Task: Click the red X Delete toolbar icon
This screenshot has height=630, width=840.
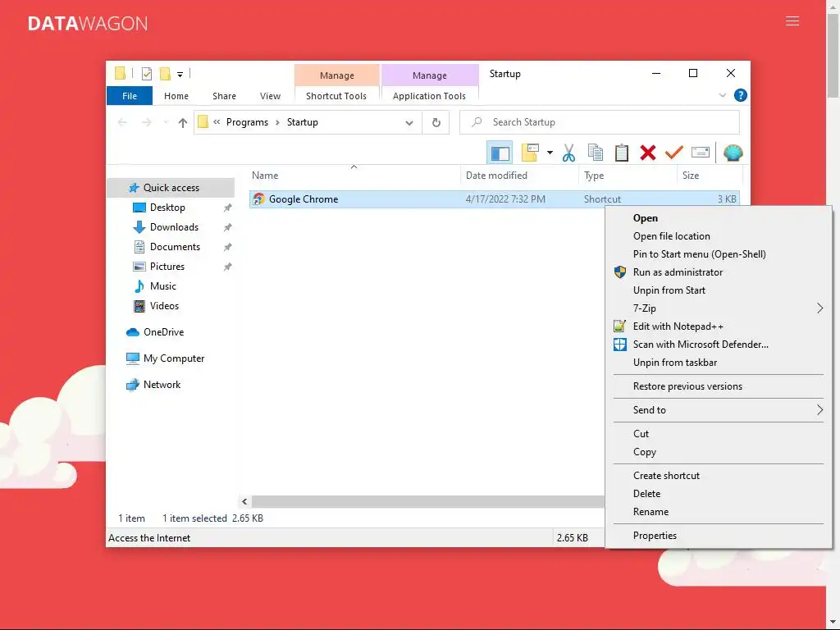Action: click(648, 153)
